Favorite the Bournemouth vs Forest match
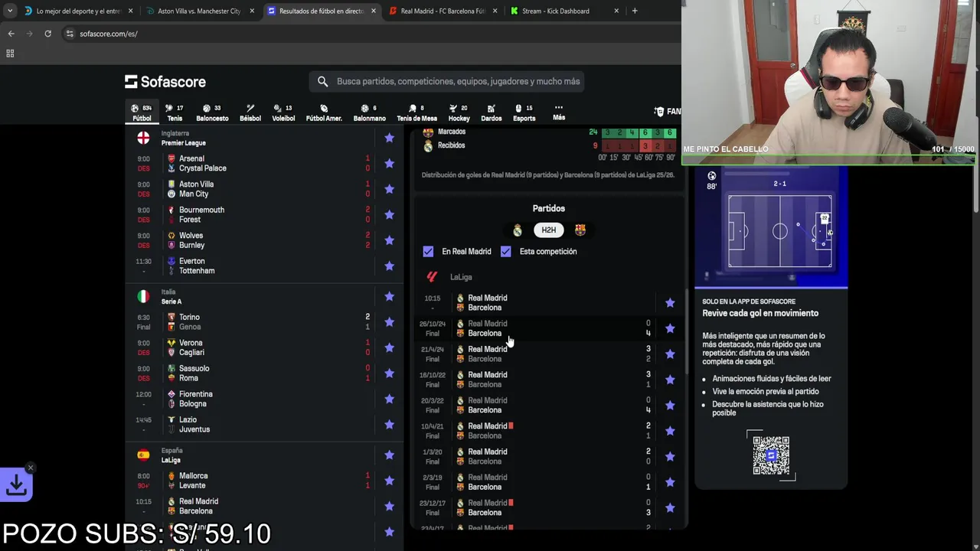This screenshot has height=551, width=980. (x=389, y=214)
